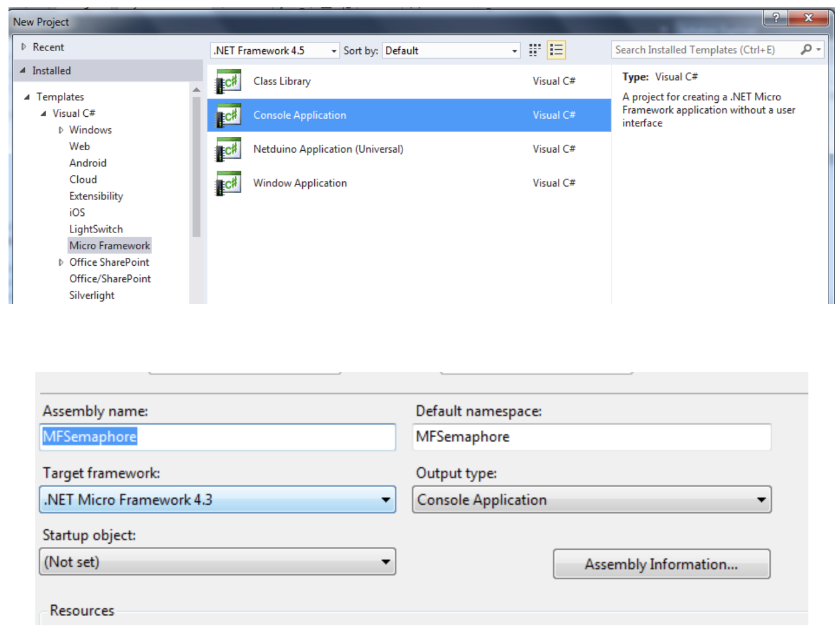Switch to medium icons list view

[x=556, y=50]
